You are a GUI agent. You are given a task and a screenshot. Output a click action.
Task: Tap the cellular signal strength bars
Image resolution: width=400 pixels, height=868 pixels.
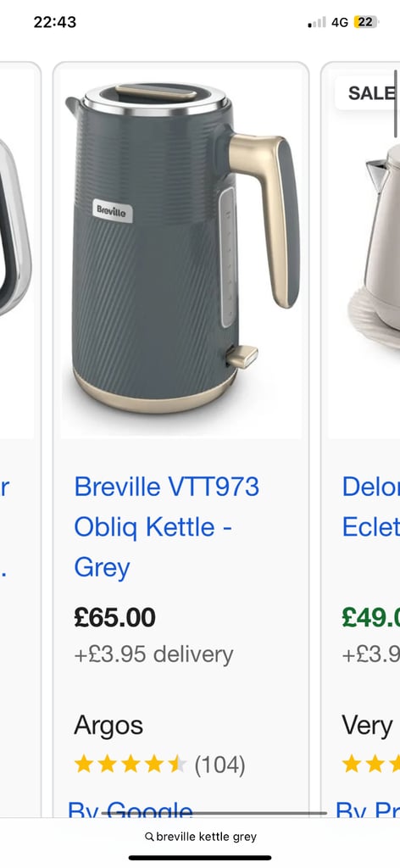point(317,23)
